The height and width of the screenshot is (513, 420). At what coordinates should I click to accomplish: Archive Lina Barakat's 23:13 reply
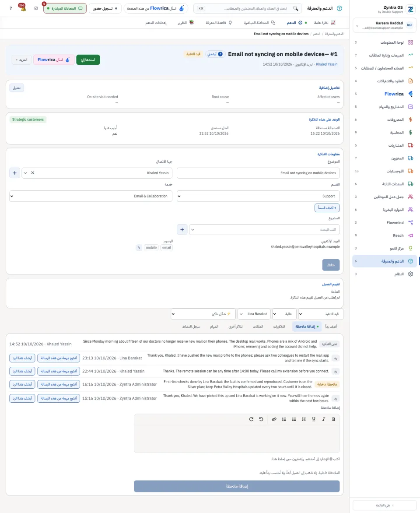22,358
